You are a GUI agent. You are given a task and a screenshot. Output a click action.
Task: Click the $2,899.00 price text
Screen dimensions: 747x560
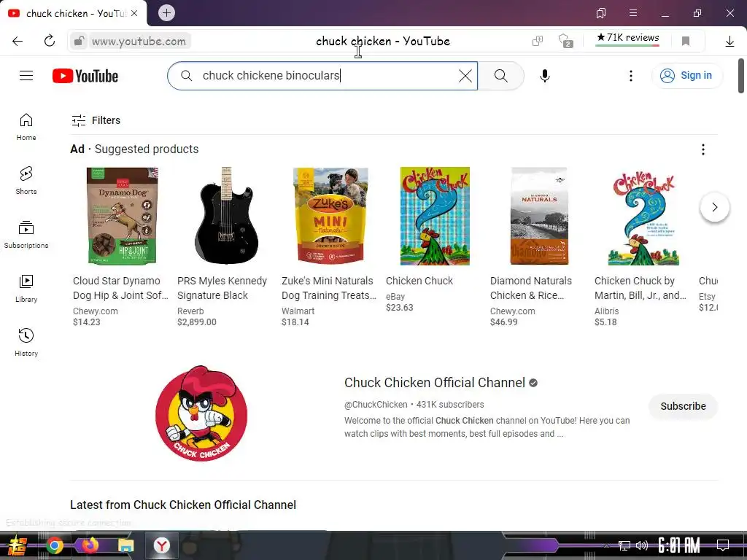coord(197,322)
